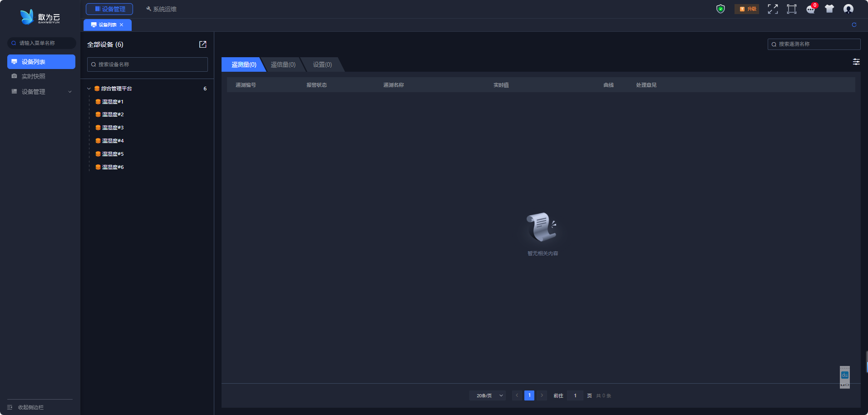The height and width of the screenshot is (415, 868).
Task: Toggle fullscreen mode icon
Action: pos(773,9)
